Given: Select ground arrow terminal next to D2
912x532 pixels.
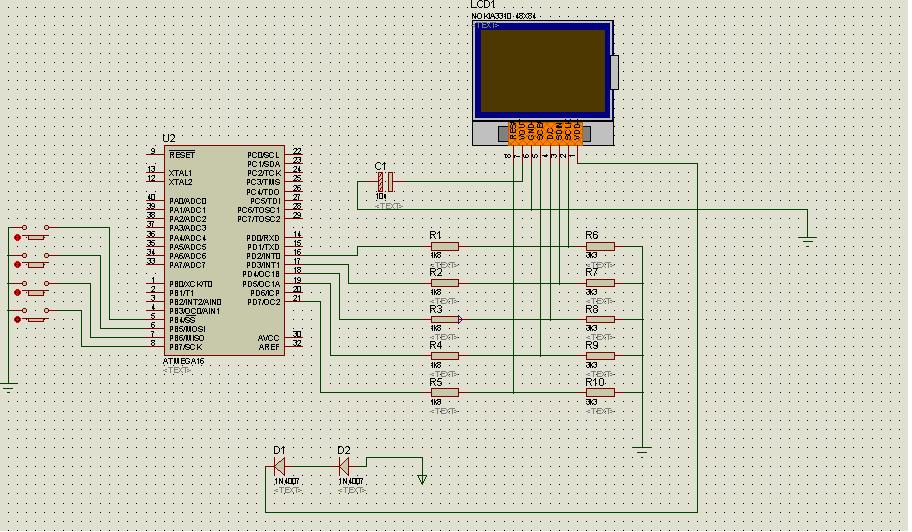Looking at the screenshot, I should pyautogui.click(x=422, y=479).
